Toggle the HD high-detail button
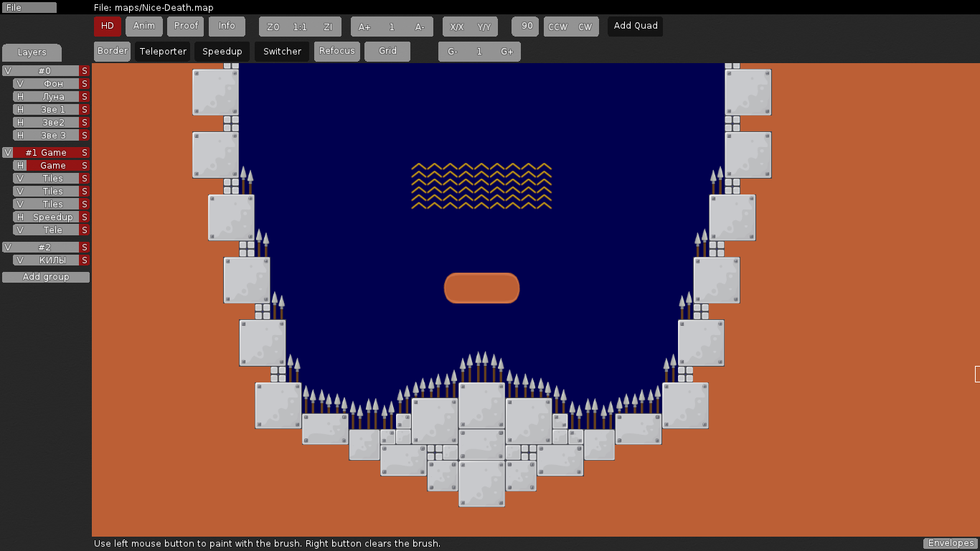The image size is (980, 551). 108,27
